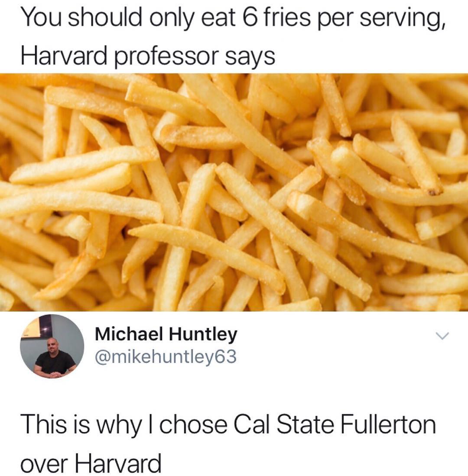Expand the tweet options chevron
The width and height of the screenshot is (468, 476).
(442, 336)
